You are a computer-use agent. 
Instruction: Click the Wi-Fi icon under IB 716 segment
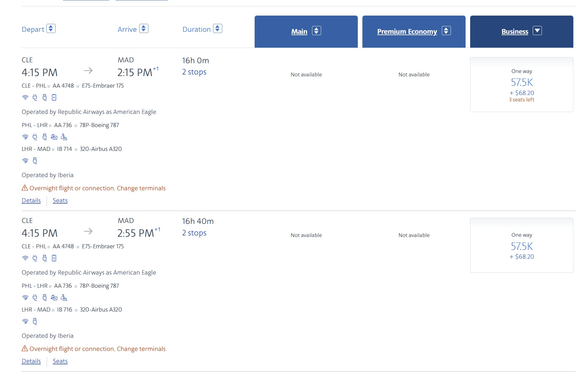[25, 321]
